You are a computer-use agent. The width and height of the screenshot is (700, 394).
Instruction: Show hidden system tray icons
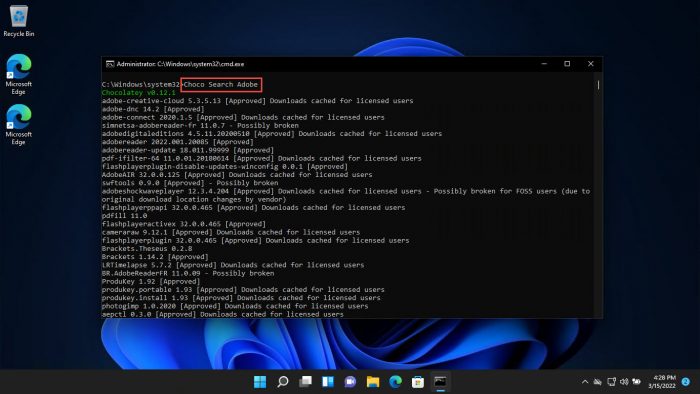585,382
